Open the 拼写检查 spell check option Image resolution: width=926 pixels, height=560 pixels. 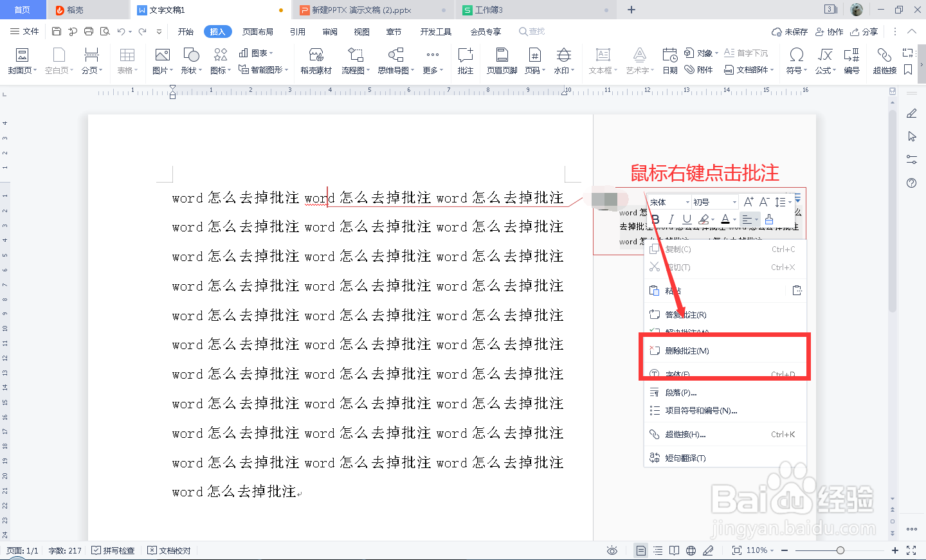coord(114,550)
